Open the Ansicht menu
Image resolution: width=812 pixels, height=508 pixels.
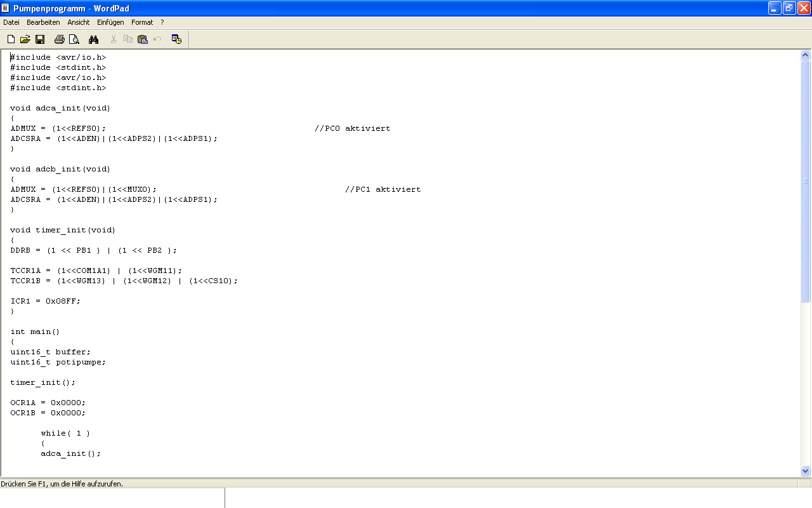(x=79, y=22)
